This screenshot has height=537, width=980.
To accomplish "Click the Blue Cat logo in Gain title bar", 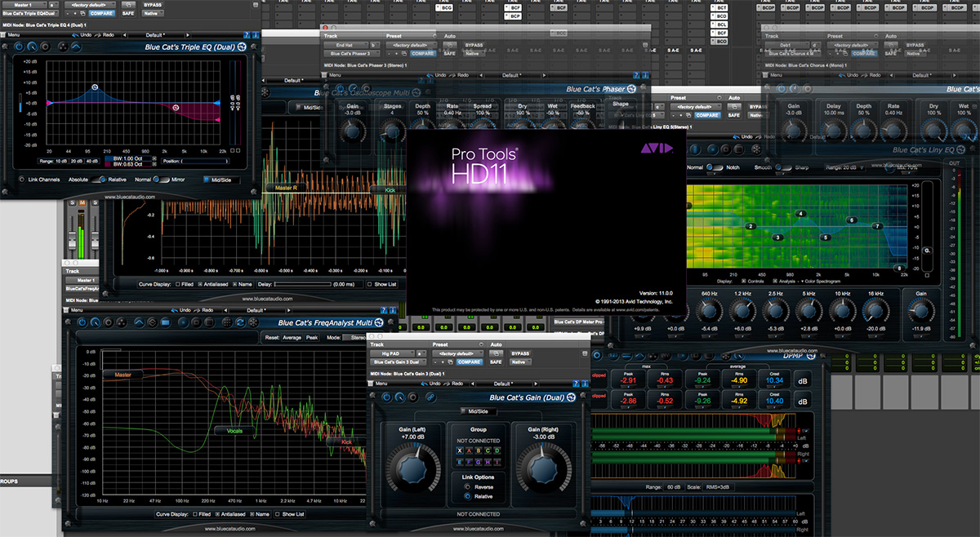I will point(570,397).
